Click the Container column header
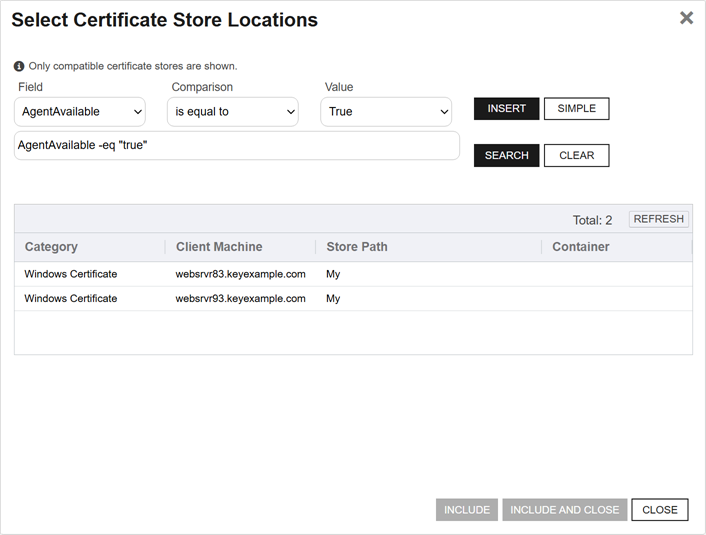Image resolution: width=706 pixels, height=535 pixels. tap(580, 247)
